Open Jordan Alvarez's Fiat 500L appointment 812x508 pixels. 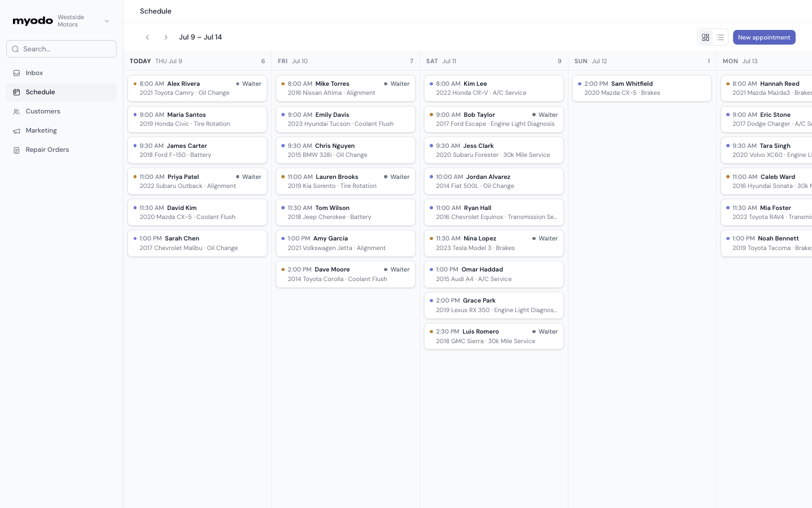494,181
